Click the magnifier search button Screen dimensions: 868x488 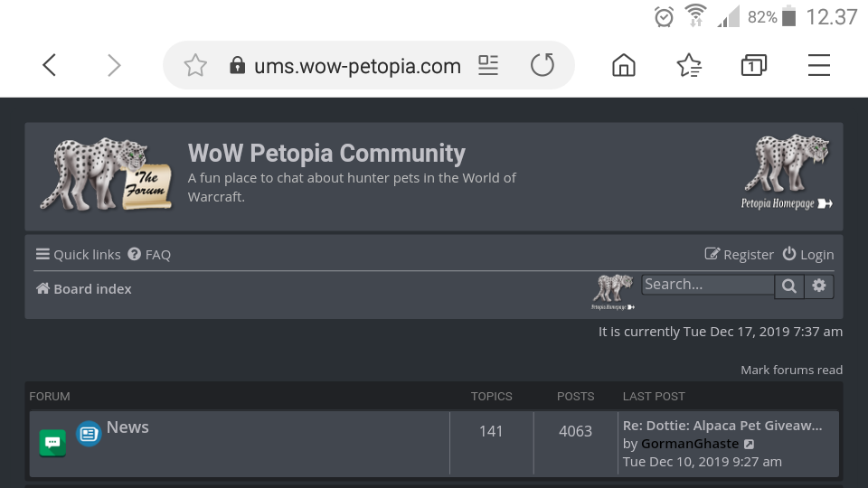coord(789,286)
